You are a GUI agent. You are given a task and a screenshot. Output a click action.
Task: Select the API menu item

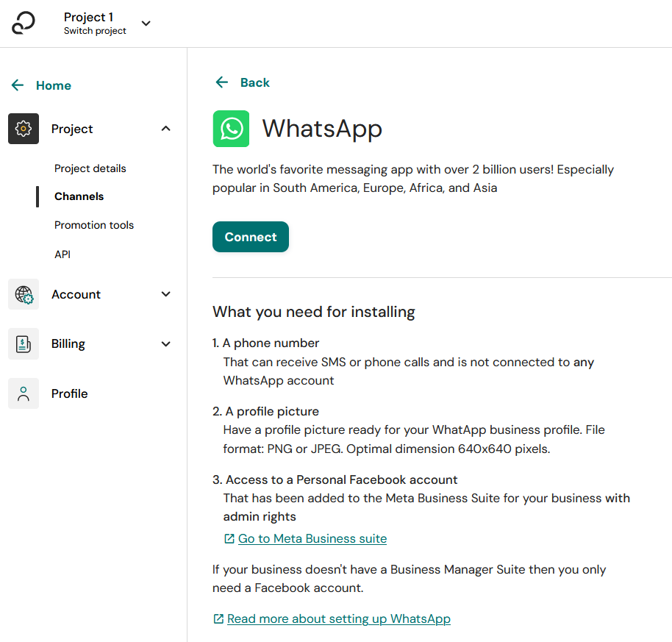tap(62, 254)
